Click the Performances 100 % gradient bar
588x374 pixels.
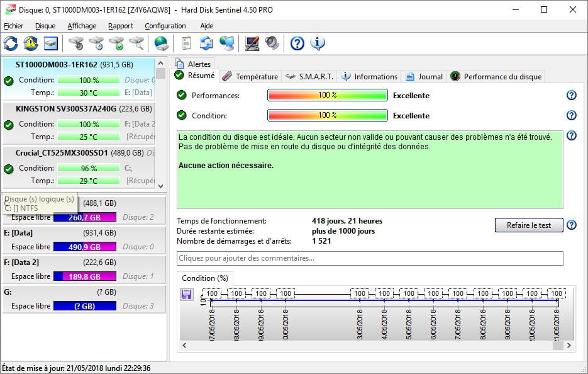(x=328, y=95)
